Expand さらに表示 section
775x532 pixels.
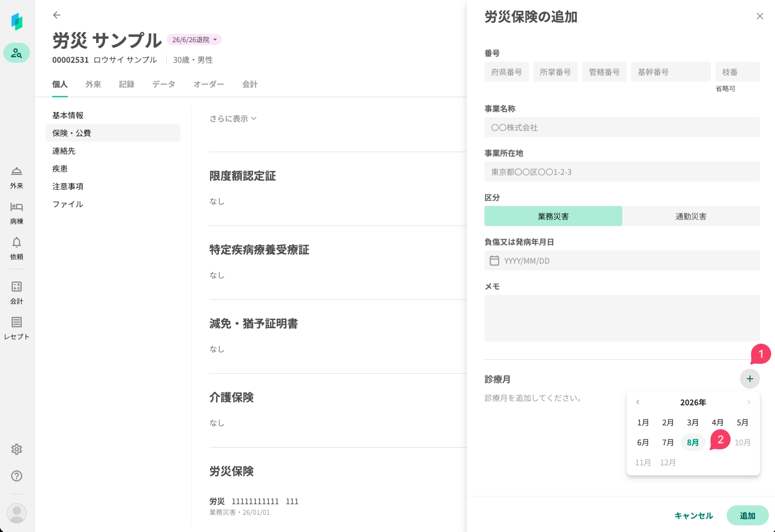[x=233, y=118]
